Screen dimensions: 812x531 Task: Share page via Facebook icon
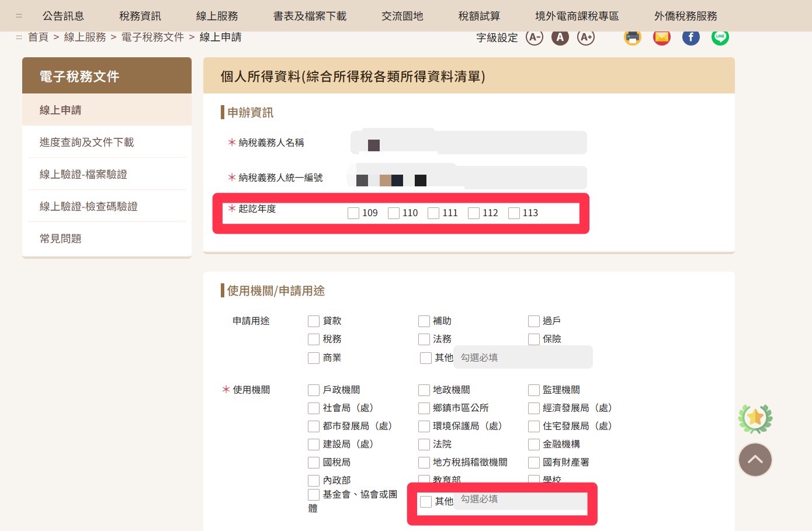[690, 37]
